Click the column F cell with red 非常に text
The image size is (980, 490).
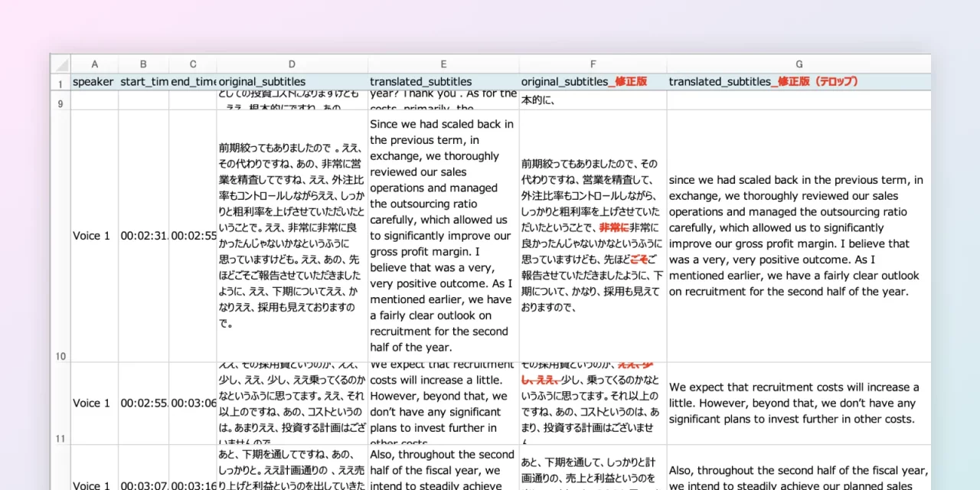[593, 236]
